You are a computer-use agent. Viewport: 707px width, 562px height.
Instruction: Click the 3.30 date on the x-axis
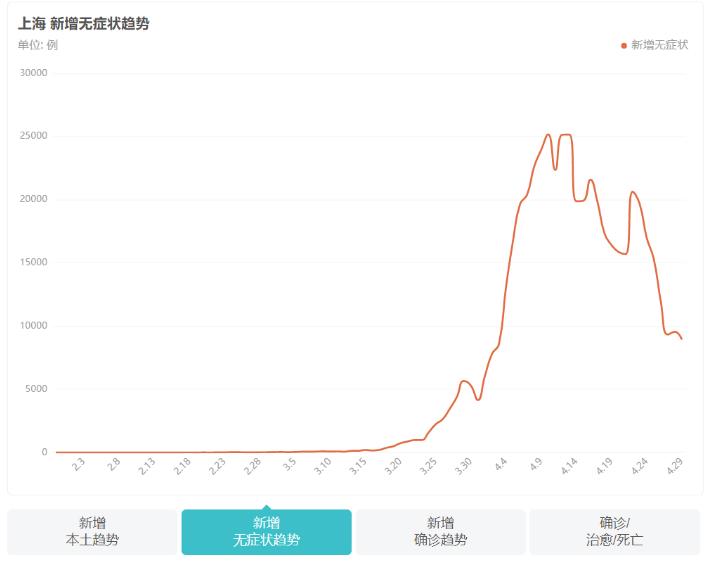coord(463,466)
